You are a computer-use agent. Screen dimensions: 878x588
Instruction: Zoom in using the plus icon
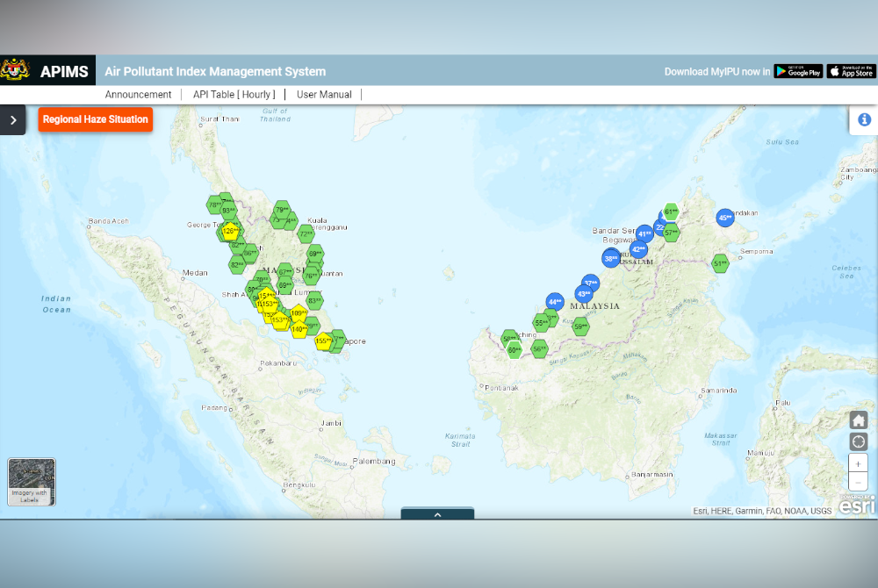coord(858,464)
